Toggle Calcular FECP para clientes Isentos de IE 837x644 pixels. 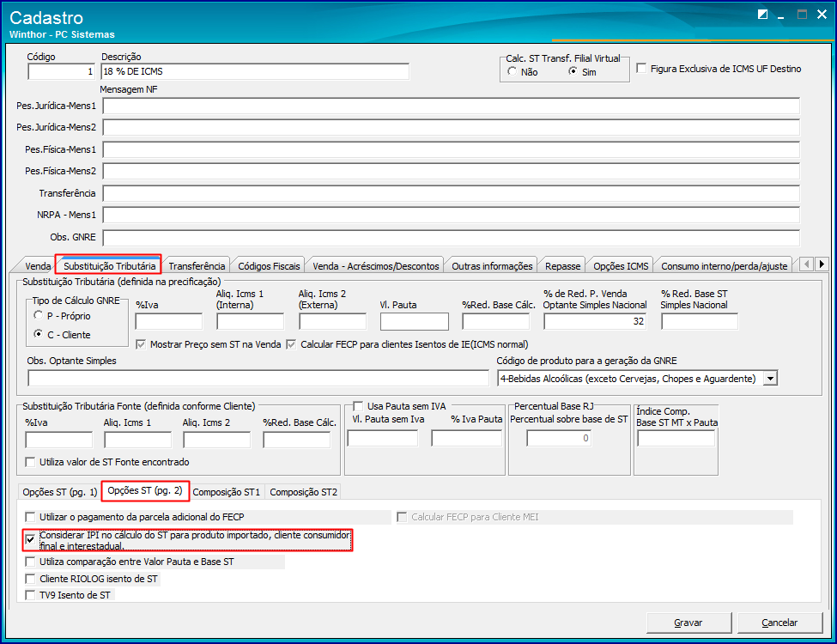tap(292, 344)
